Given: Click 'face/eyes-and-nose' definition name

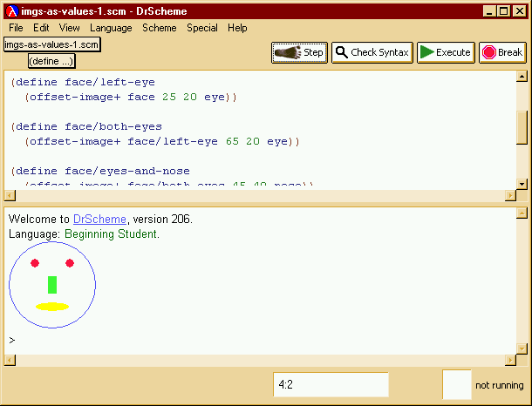Looking at the screenshot, I should point(127,171).
